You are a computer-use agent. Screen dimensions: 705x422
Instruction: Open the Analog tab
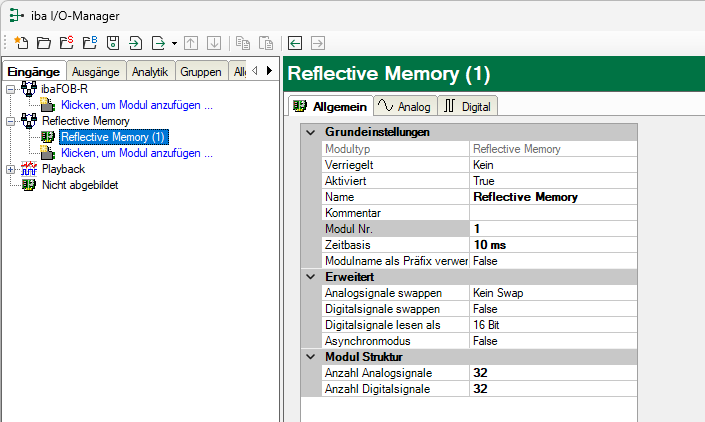[406, 105]
